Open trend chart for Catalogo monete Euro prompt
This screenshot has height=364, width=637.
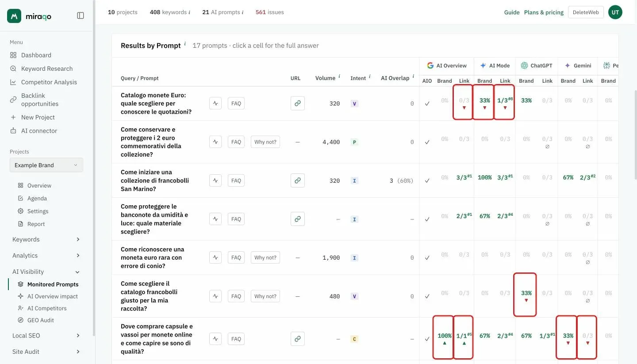[x=215, y=103]
